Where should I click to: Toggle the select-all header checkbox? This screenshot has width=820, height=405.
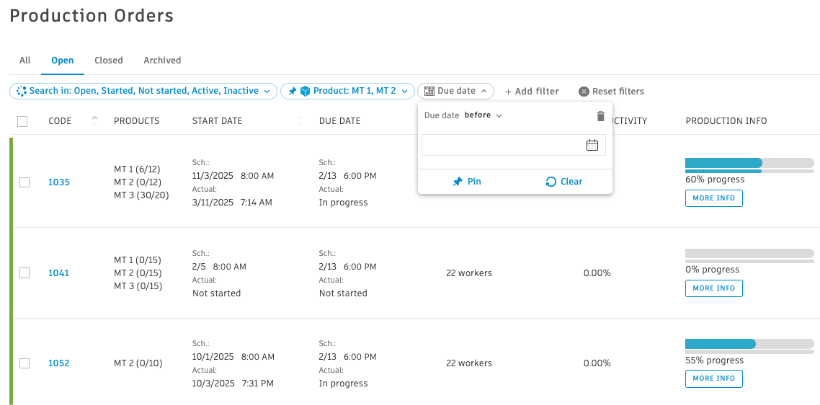(x=22, y=121)
